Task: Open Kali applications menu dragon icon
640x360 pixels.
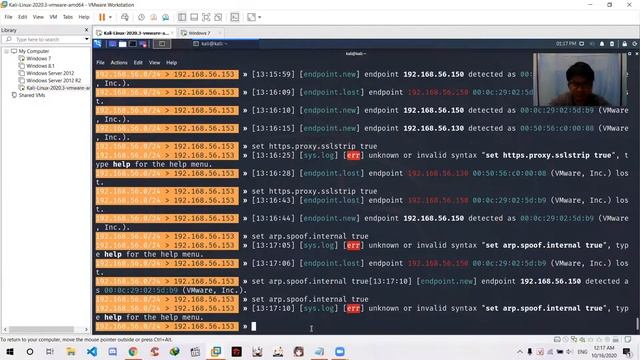Action: [98, 44]
